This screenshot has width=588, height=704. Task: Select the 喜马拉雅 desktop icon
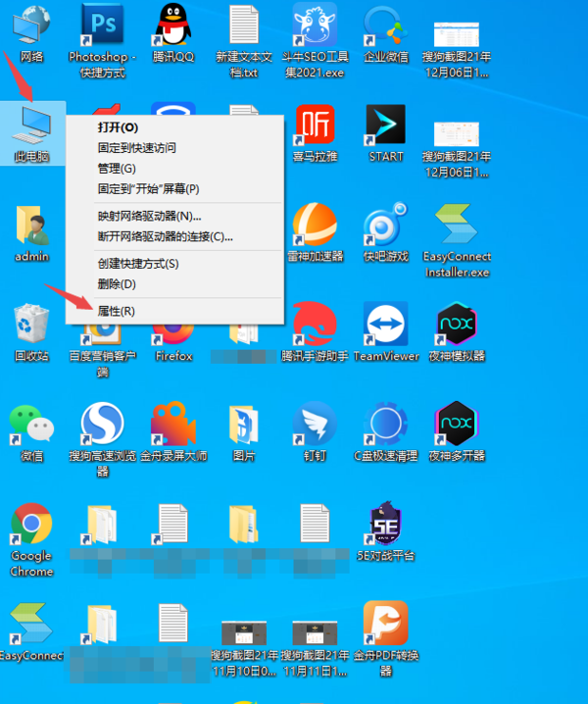click(x=314, y=125)
